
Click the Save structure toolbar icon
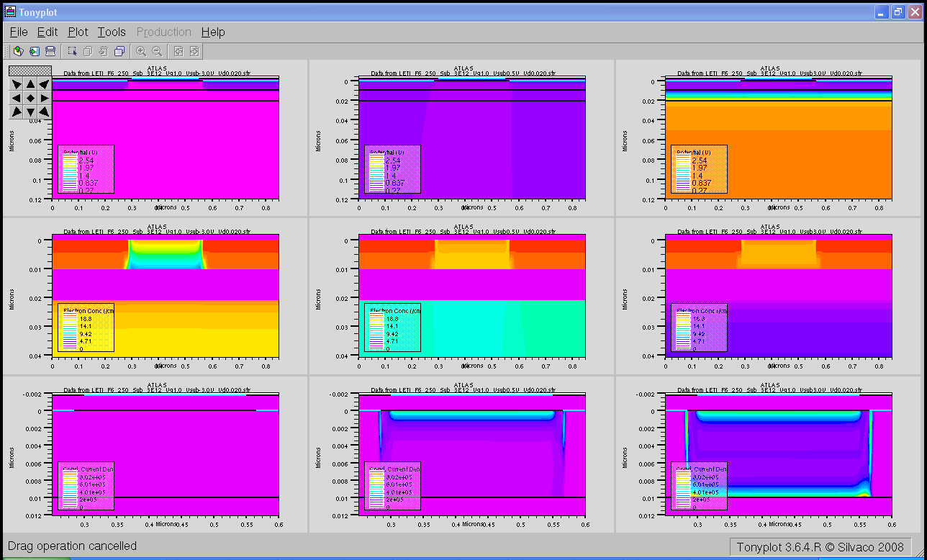[35, 51]
